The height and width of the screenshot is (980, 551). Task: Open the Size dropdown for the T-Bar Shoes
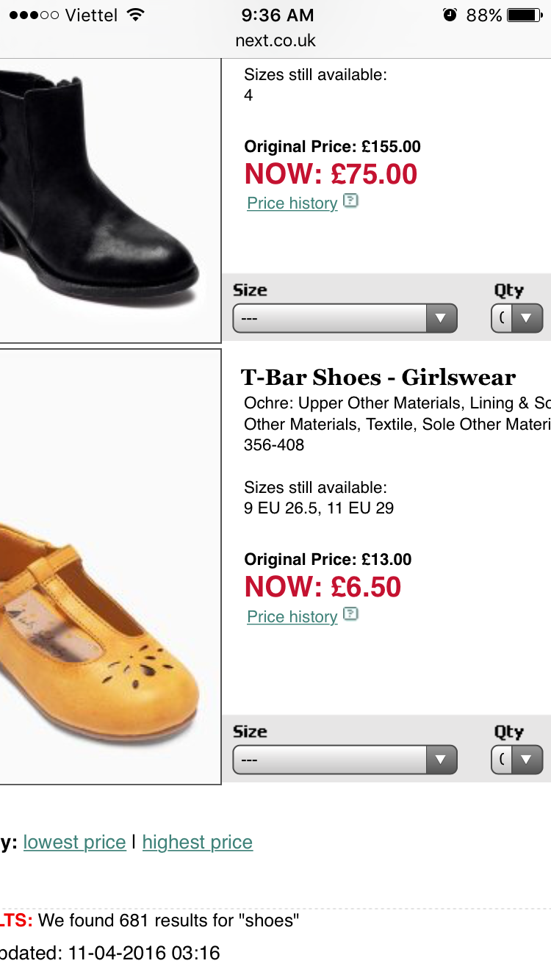pos(345,760)
